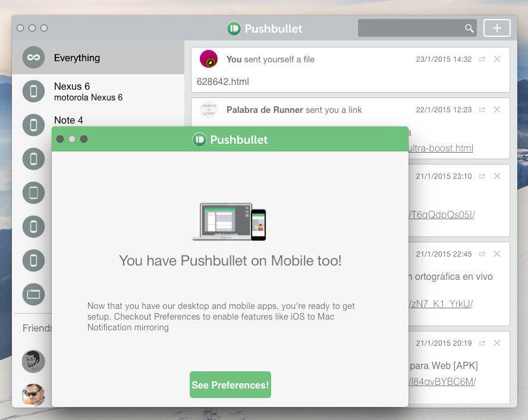This screenshot has height=420, width=528.
Task: Click Palabra de Runner's avatar thumbnail
Action: [x=209, y=109]
